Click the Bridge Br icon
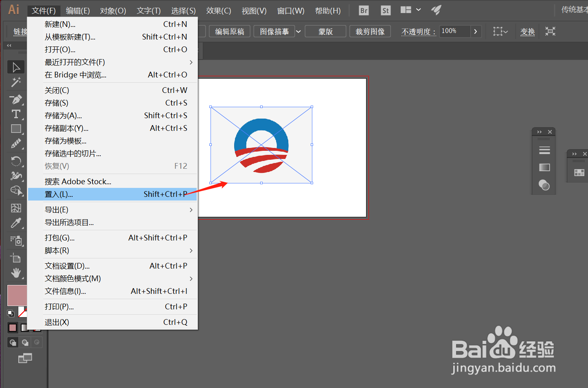This screenshot has width=588, height=388. click(x=364, y=11)
